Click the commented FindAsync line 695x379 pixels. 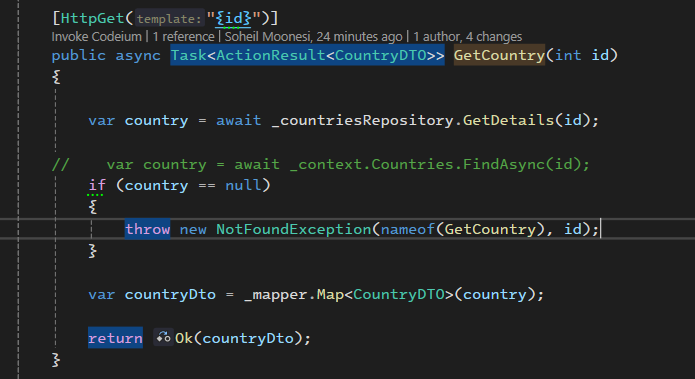coord(321,164)
